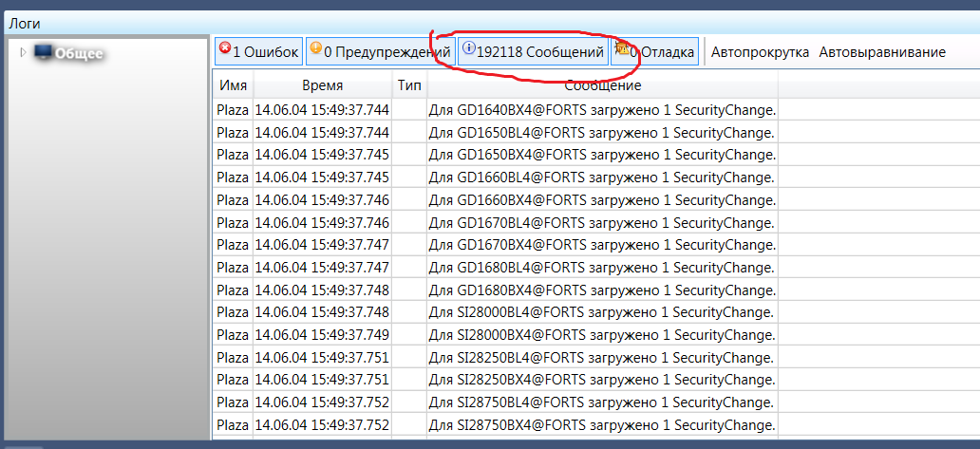Select the SI28000BL4@FORTS log row
This screenshot has width=980, height=449.
tap(596, 311)
